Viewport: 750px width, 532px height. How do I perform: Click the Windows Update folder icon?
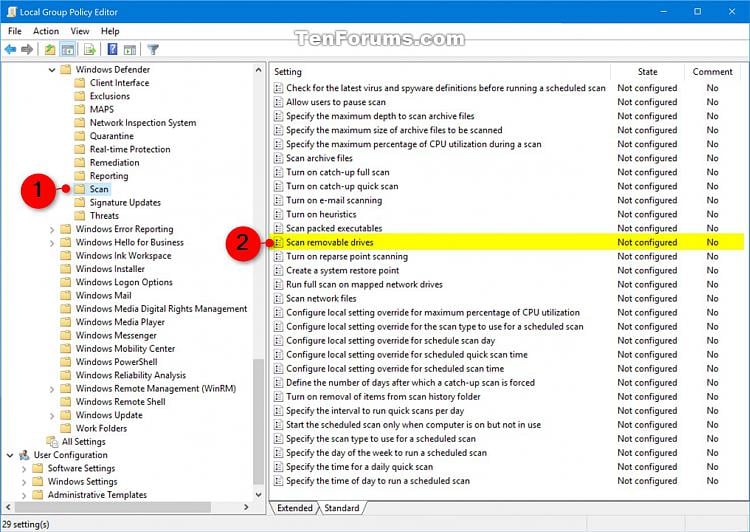66,415
